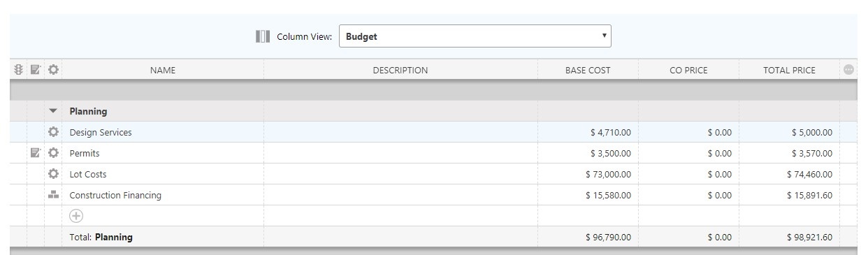868x255 pixels.
Task: Click the assembly icon beside Construction Financing
Action: pyautogui.click(x=53, y=195)
